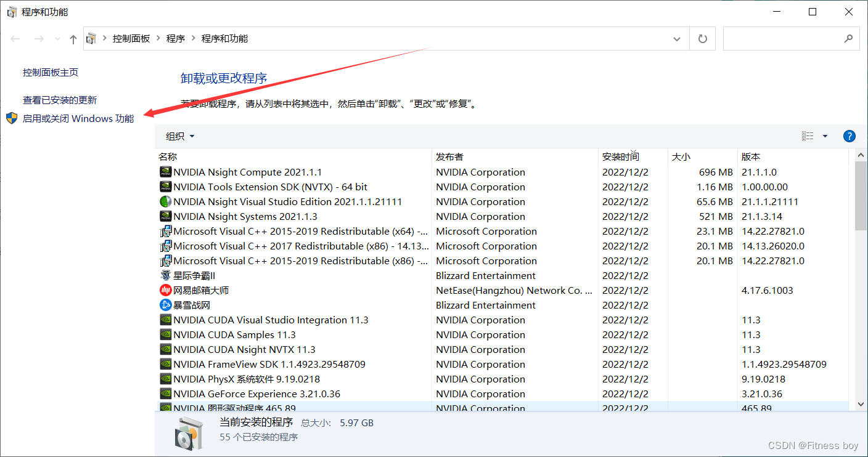This screenshot has width=868, height=457.
Task: Click the view layout icon in toolbar
Action: [808, 136]
